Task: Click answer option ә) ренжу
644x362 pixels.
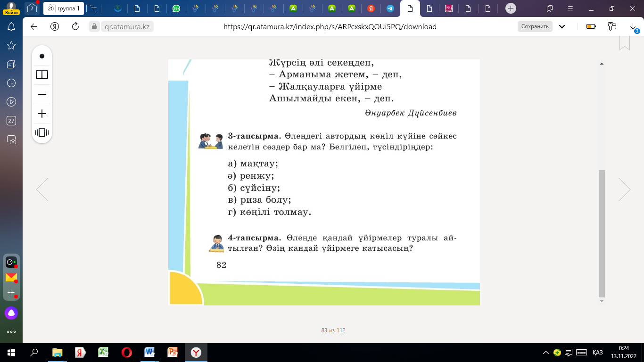Action: pos(251,176)
